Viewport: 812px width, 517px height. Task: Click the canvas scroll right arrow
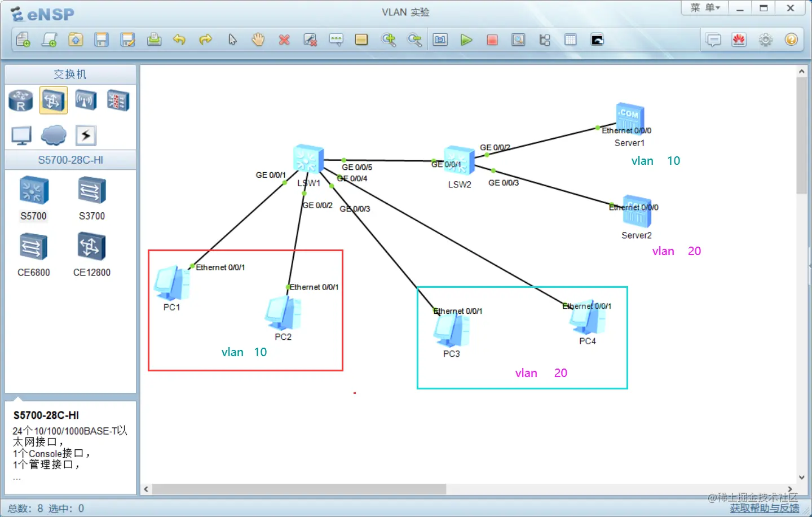[x=790, y=489]
